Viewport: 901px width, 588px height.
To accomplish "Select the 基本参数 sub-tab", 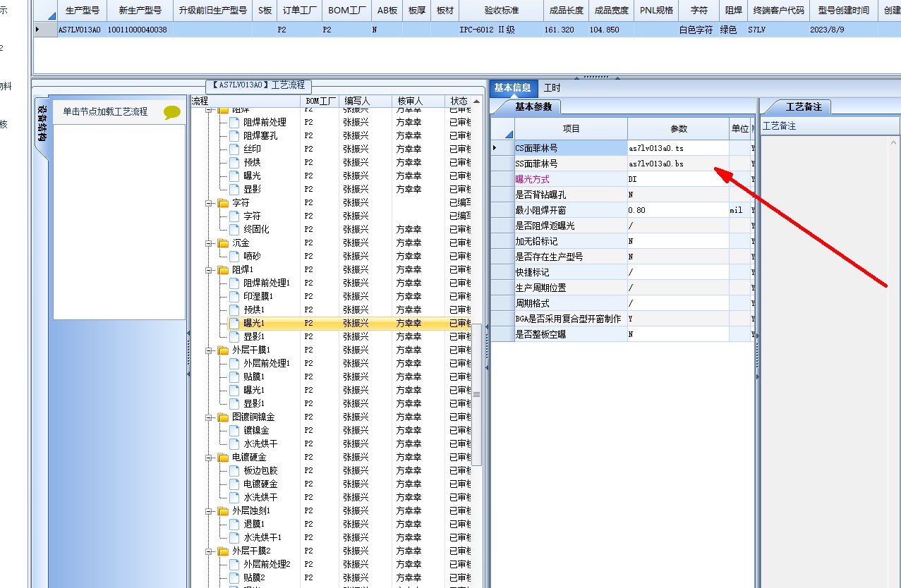I will [533, 106].
